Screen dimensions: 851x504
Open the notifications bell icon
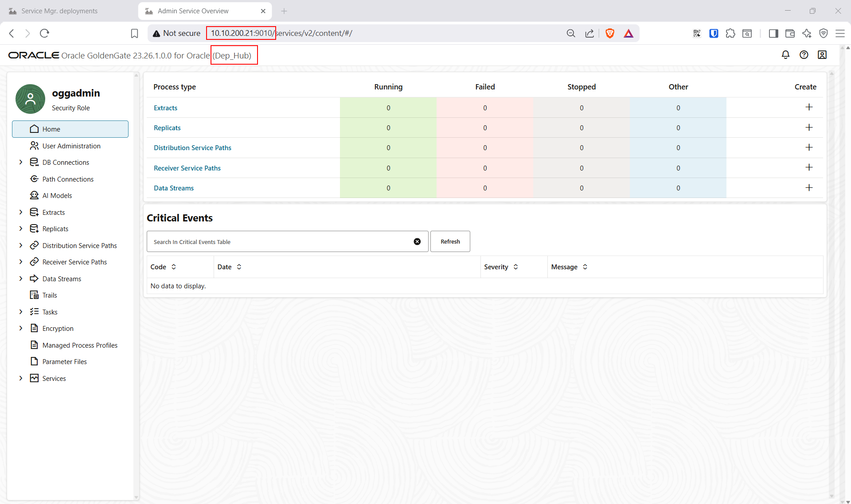[785, 55]
